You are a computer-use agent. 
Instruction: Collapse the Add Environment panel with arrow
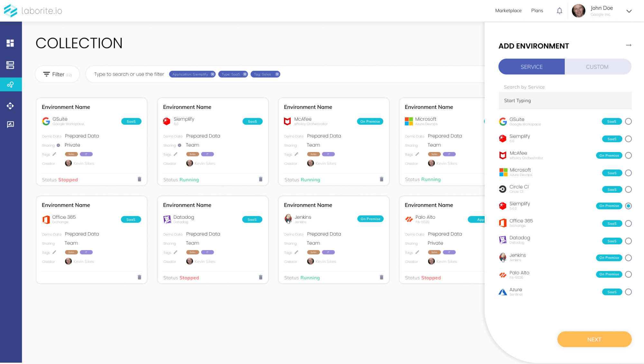click(x=628, y=45)
